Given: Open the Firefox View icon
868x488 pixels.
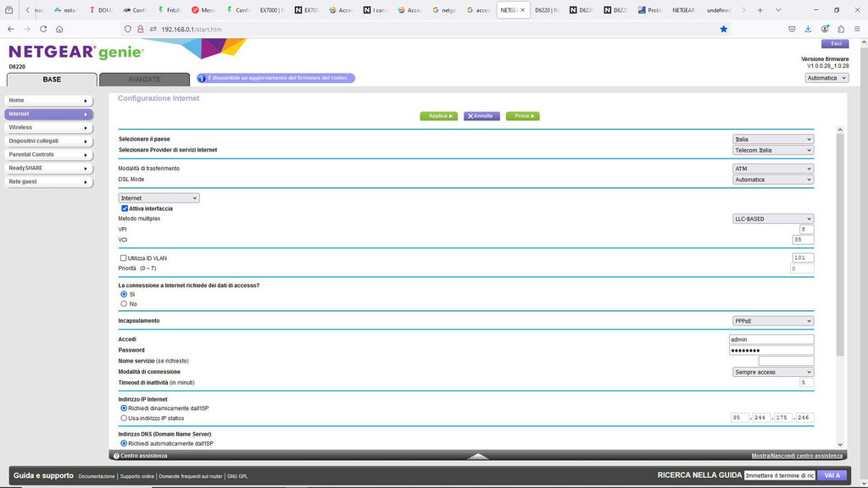Looking at the screenshot, I should [x=9, y=10].
